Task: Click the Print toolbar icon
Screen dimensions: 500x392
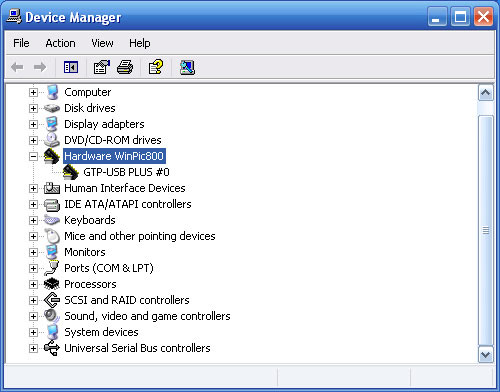Action: [x=125, y=67]
